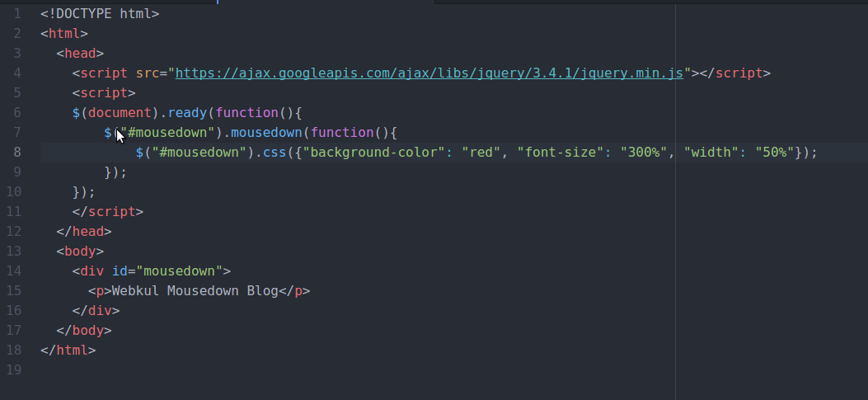This screenshot has height=400, width=868.
Task: Click the word document on line 6
Action: pos(120,113)
